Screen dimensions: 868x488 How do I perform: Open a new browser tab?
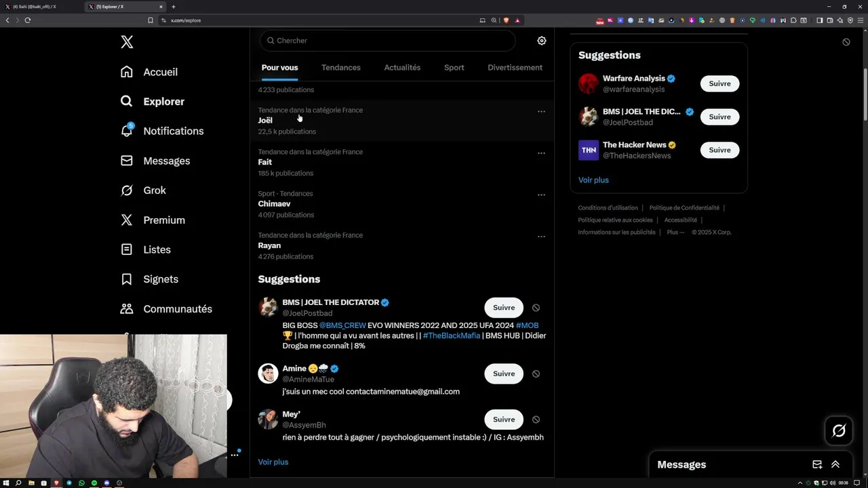coord(174,7)
